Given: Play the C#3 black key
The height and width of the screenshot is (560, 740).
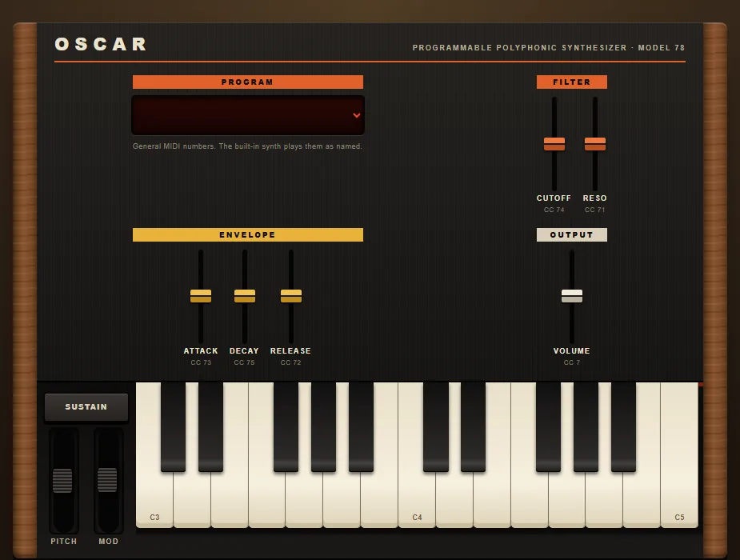Looking at the screenshot, I should click(x=174, y=426).
